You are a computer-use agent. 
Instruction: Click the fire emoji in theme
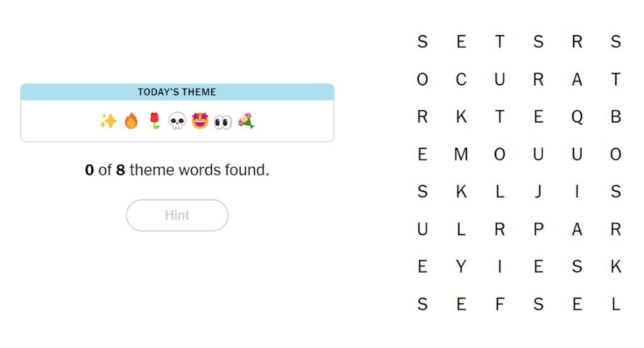pos(131,121)
